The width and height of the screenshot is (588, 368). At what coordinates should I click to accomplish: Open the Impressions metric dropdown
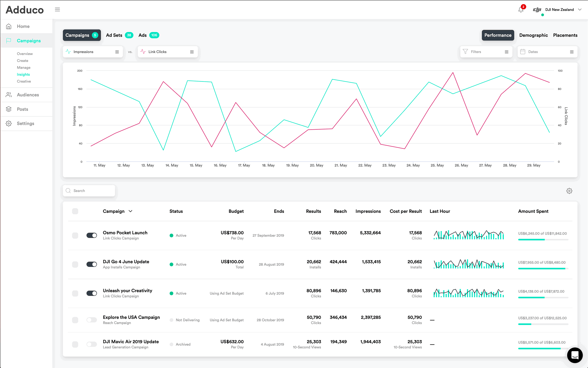(93, 52)
